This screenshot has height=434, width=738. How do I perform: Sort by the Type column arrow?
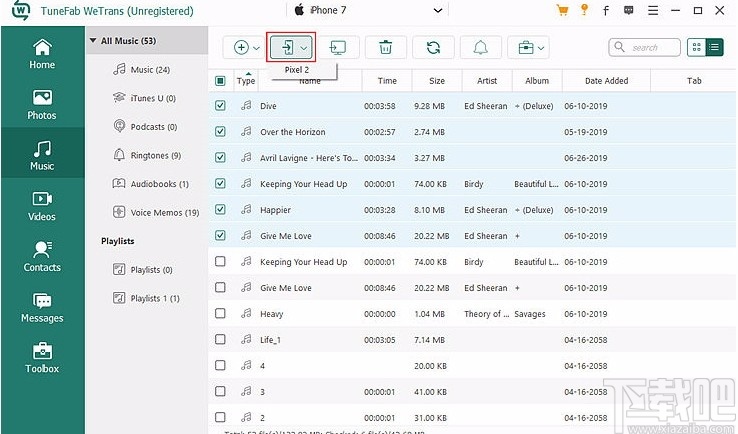coord(249,73)
